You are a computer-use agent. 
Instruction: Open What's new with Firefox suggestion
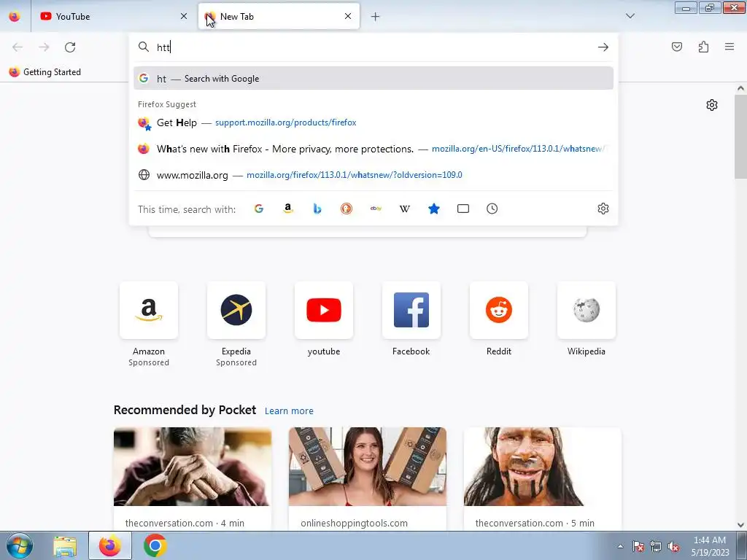tap(373, 149)
